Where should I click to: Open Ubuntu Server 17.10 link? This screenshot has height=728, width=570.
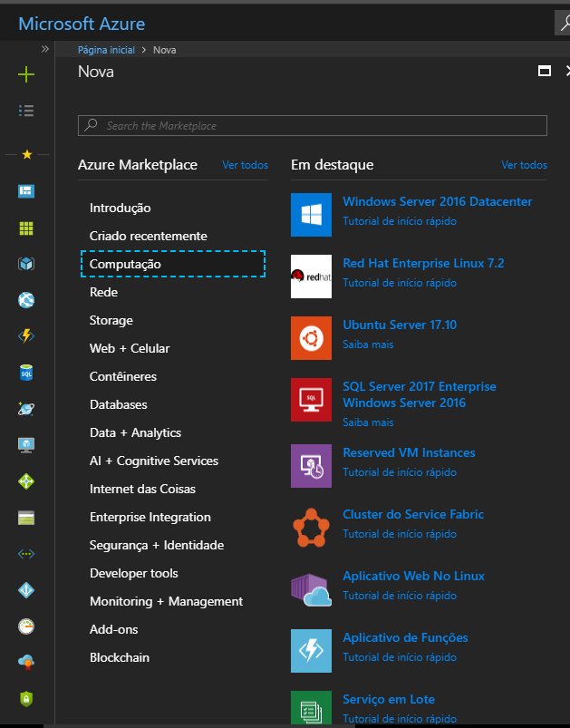pos(400,325)
